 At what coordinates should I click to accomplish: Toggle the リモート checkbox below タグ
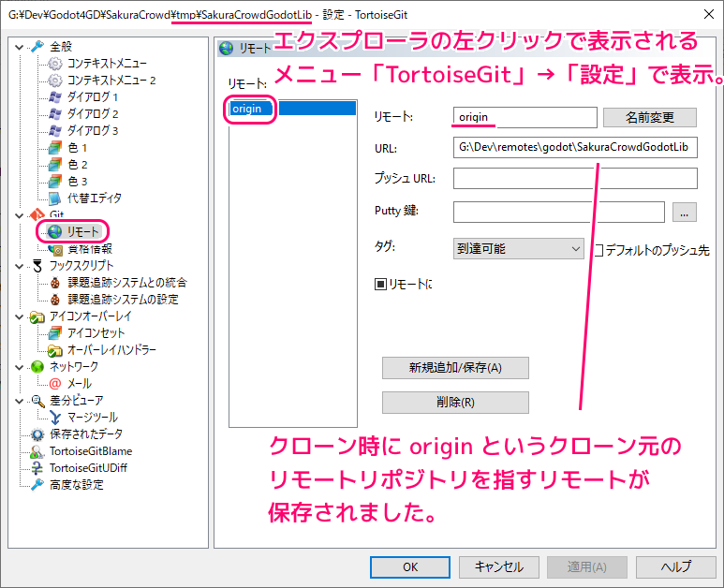click(380, 283)
